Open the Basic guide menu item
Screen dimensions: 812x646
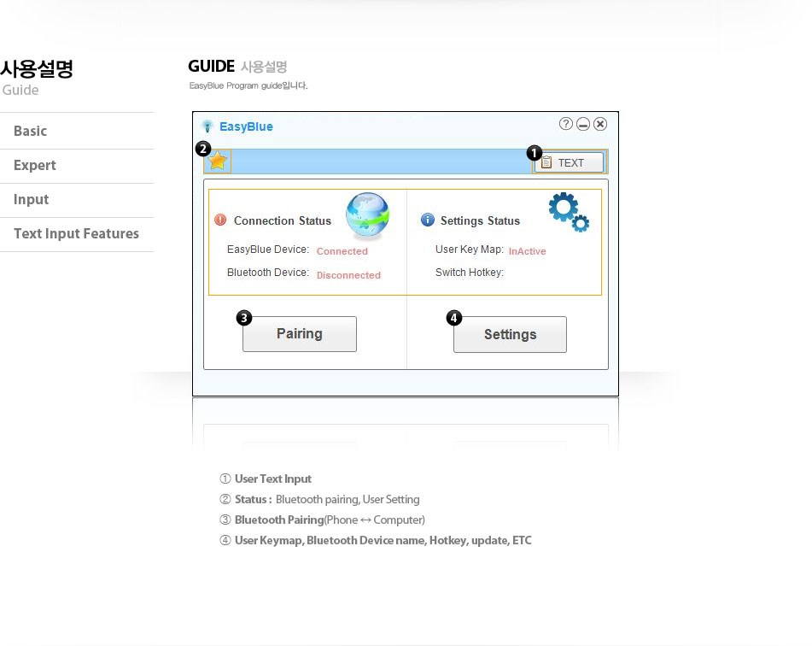click(31, 131)
